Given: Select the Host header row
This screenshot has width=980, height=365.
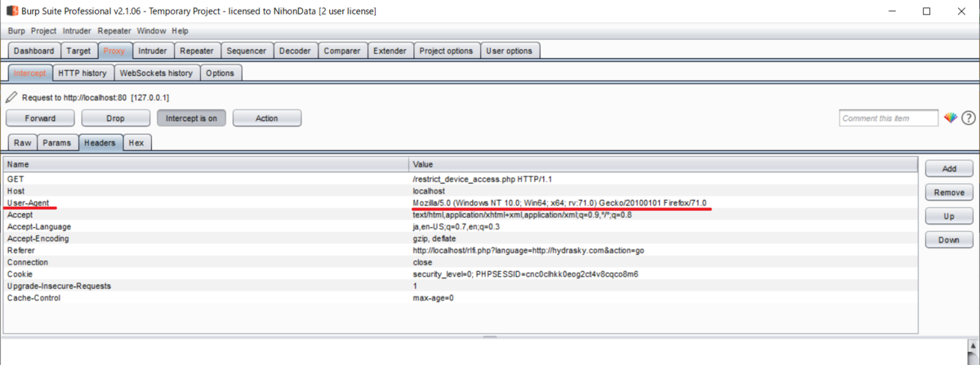Looking at the screenshot, I should (460, 190).
